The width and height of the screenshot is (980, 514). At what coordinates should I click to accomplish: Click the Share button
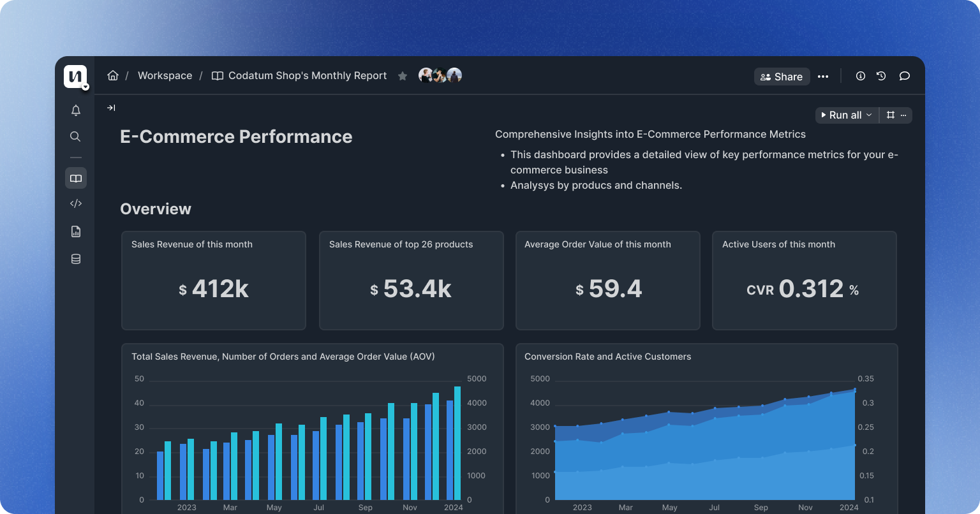tap(782, 77)
